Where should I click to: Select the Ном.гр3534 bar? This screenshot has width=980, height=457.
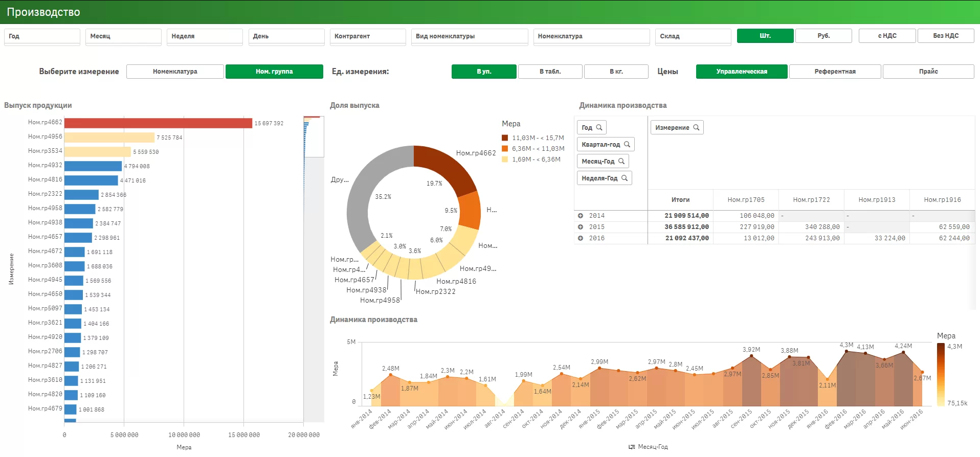click(x=98, y=152)
